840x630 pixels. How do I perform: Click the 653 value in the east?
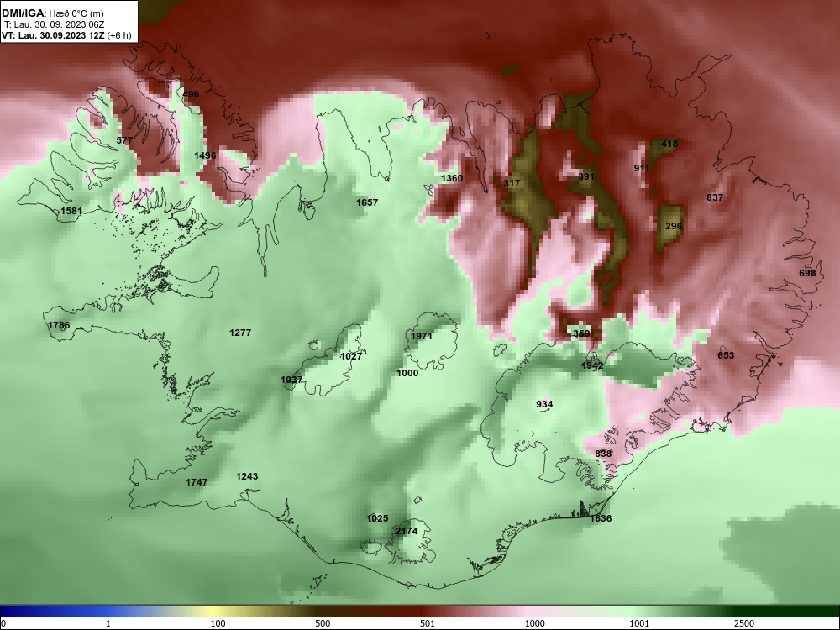pyautogui.click(x=726, y=355)
